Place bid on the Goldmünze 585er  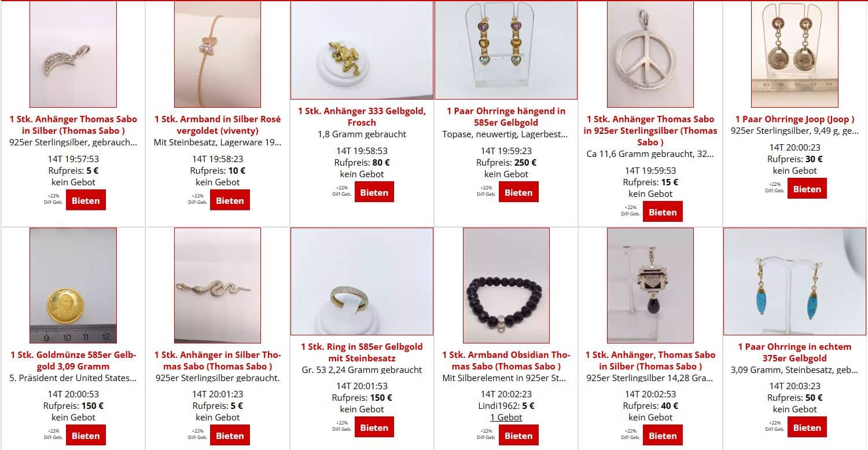[x=86, y=435]
